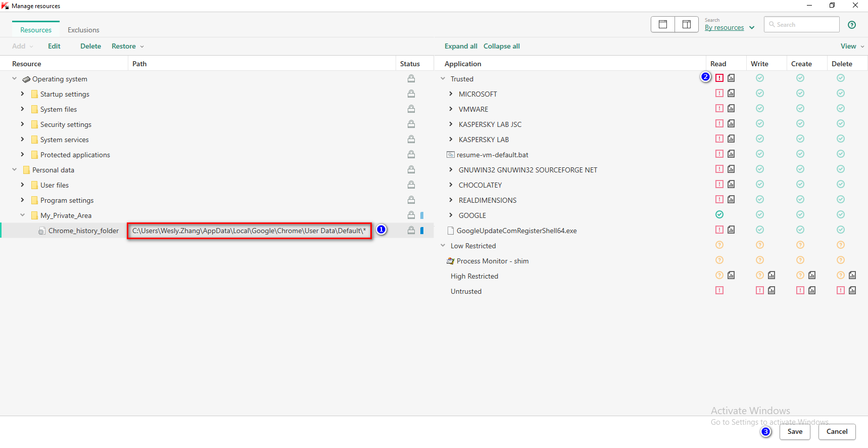Click the Write log icon for High Restricted
The height and width of the screenshot is (448, 868).
point(771,275)
